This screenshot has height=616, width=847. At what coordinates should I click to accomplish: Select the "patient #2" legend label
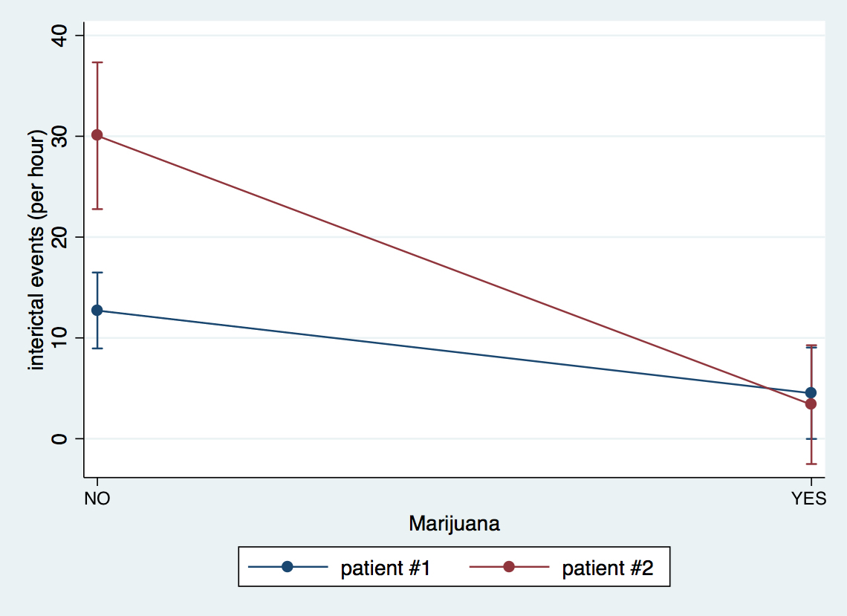pyautogui.click(x=607, y=568)
